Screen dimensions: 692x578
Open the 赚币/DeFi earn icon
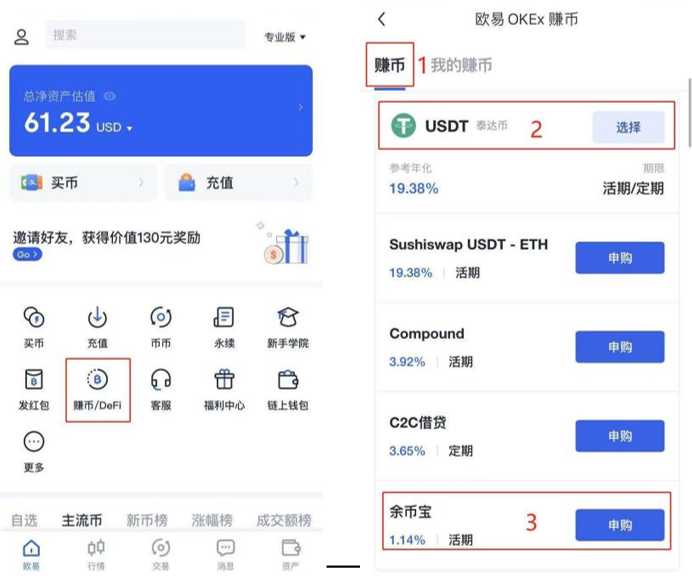tap(97, 380)
